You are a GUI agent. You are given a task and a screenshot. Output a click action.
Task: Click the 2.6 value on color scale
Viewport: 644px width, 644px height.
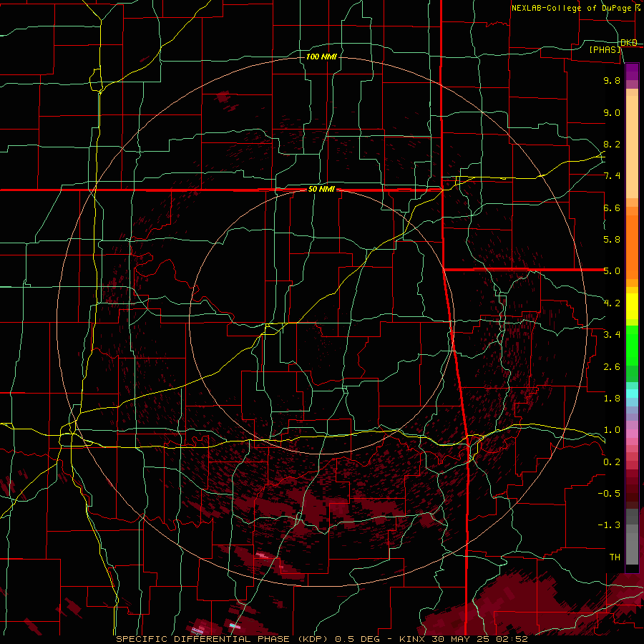coord(612,367)
